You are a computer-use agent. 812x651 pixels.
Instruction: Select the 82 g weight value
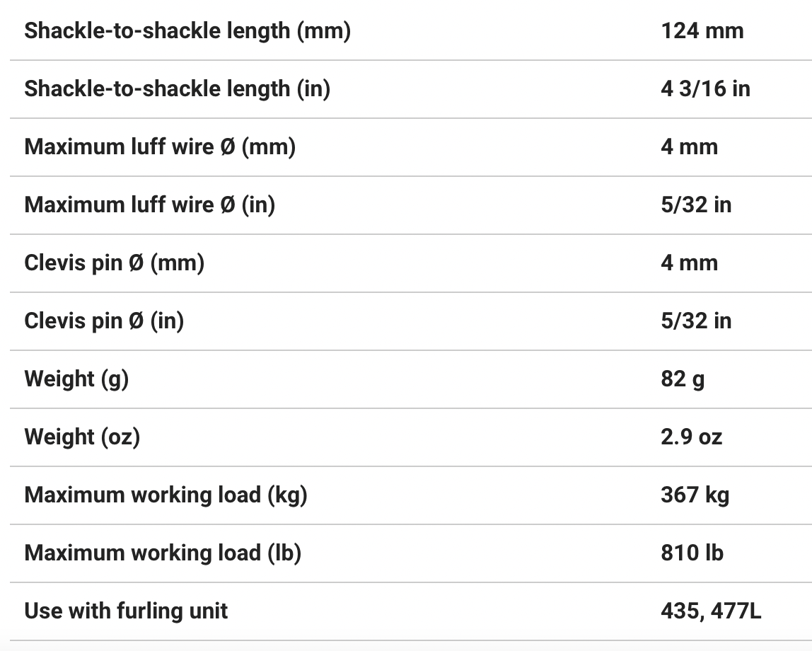click(x=683, y=379)
